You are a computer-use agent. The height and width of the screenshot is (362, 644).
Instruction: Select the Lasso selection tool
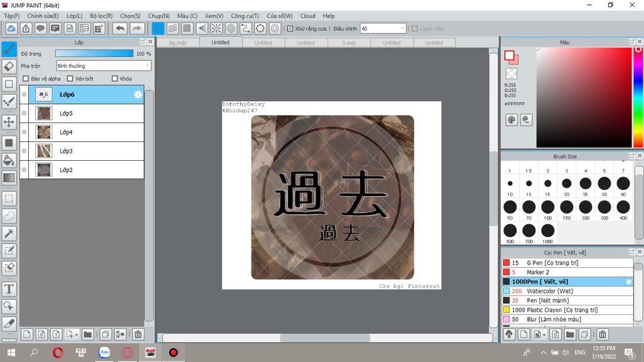pos(9,216)
